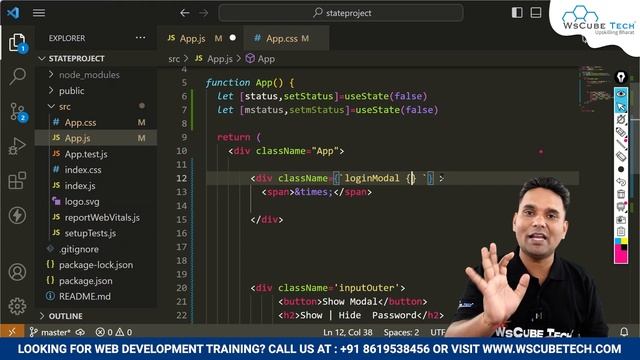640x360 pixels.
Task: Select the highlighter tool in annotation toolbar
Action: click(x=621, y=132)
